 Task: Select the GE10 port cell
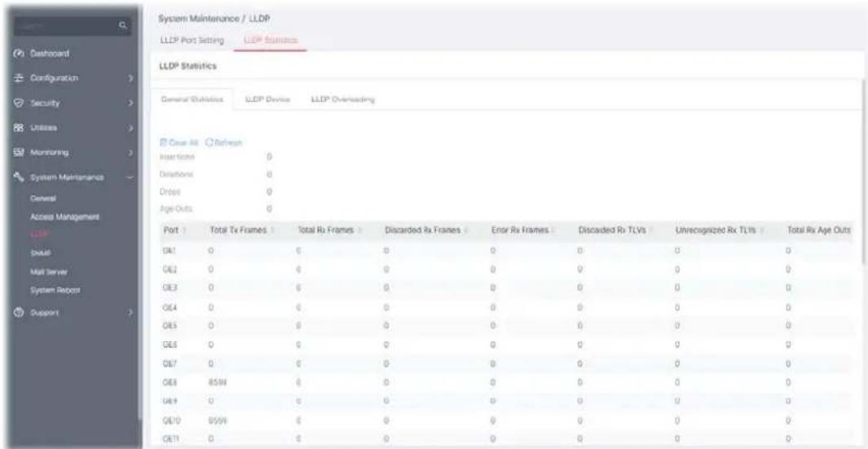point(172,420)
